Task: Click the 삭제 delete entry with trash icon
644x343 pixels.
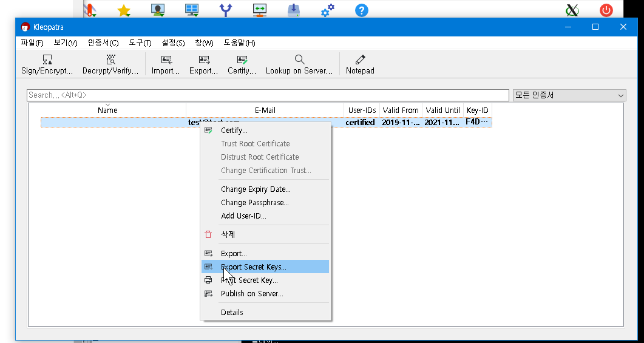Action: [x=265, y=234]
